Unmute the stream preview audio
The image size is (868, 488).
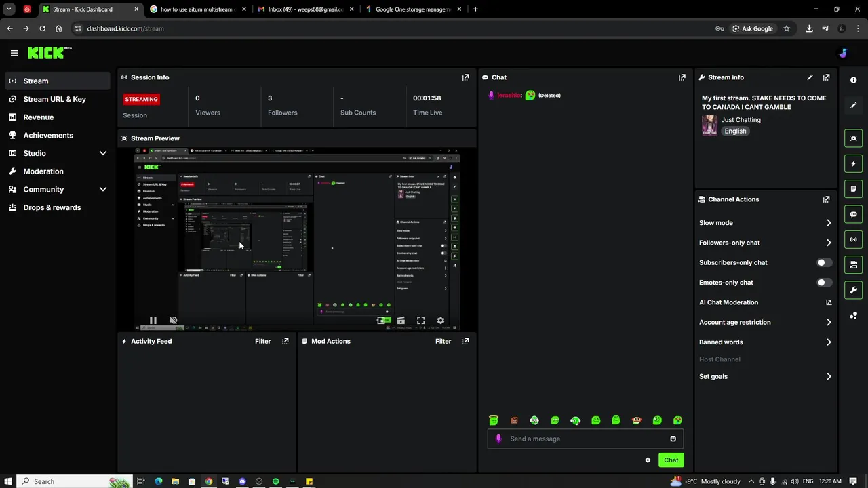point(173,321)
